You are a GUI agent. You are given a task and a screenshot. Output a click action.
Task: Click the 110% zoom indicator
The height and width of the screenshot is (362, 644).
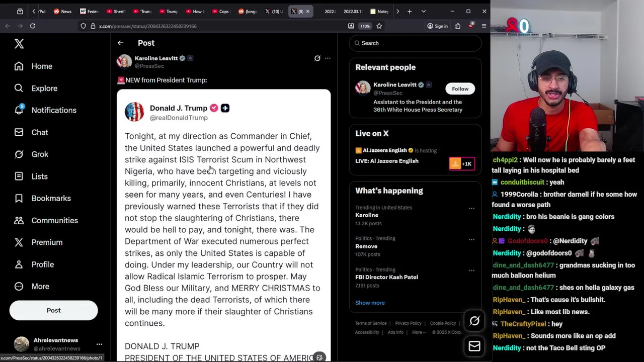365,26
